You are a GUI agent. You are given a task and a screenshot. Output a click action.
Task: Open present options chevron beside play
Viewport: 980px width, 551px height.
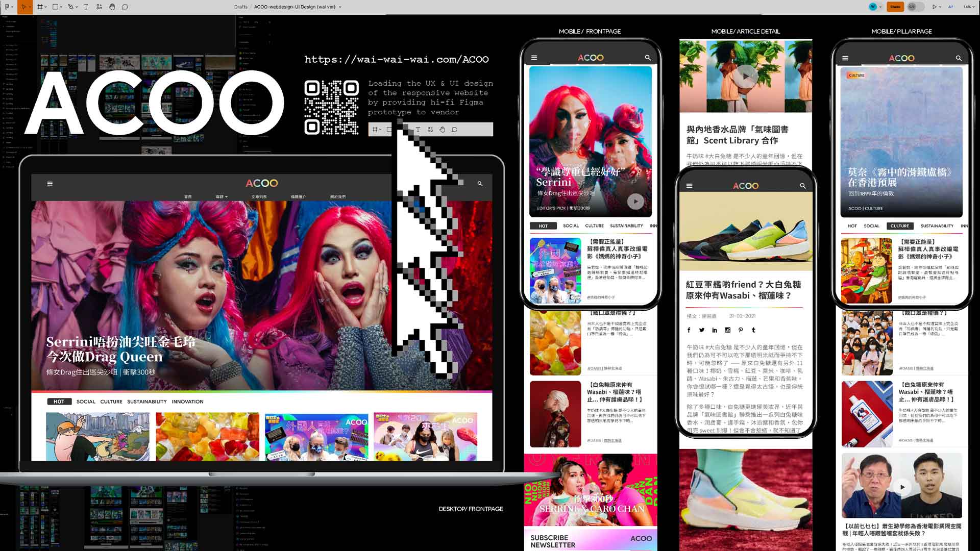(x=940, y=7)
